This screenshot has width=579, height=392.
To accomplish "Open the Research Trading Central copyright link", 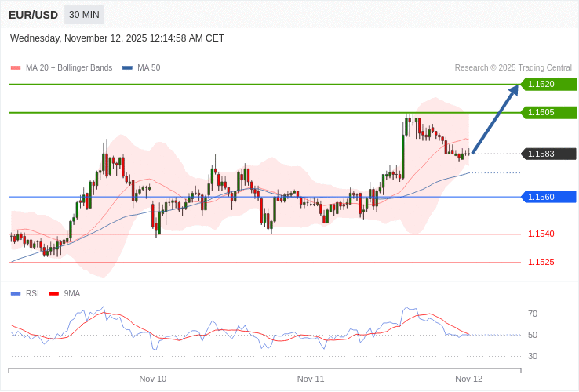I will pos(513,68).
